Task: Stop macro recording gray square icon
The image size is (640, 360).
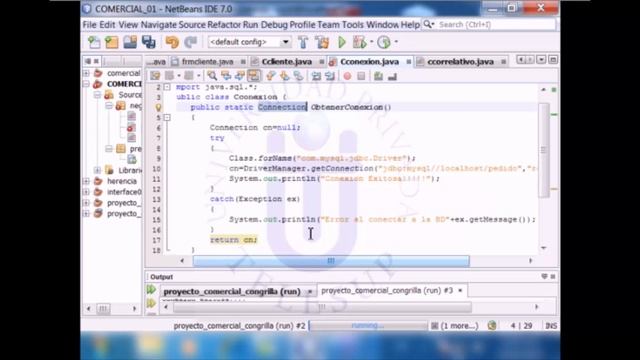Action: 361,76
